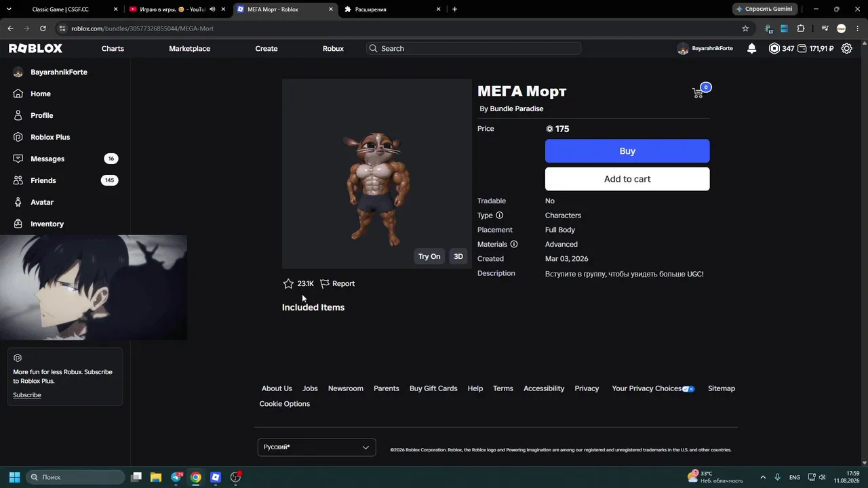Viewport: 868px width, 488px height.
Task: Click the blue Buy button
Action: pos(627,151)
